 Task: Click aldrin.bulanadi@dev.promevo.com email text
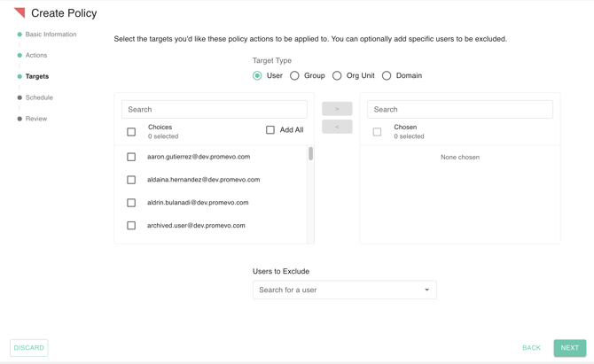click(198, 203)
